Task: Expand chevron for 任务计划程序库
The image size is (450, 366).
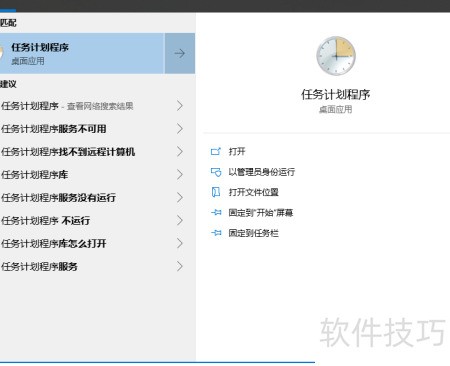Action: (180, 175)
